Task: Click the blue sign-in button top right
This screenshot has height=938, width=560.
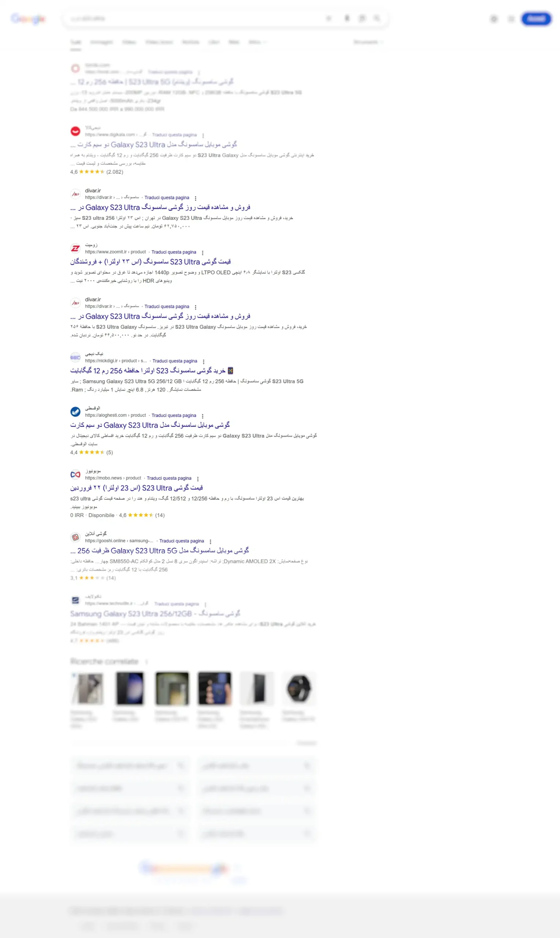Action: 536,18
